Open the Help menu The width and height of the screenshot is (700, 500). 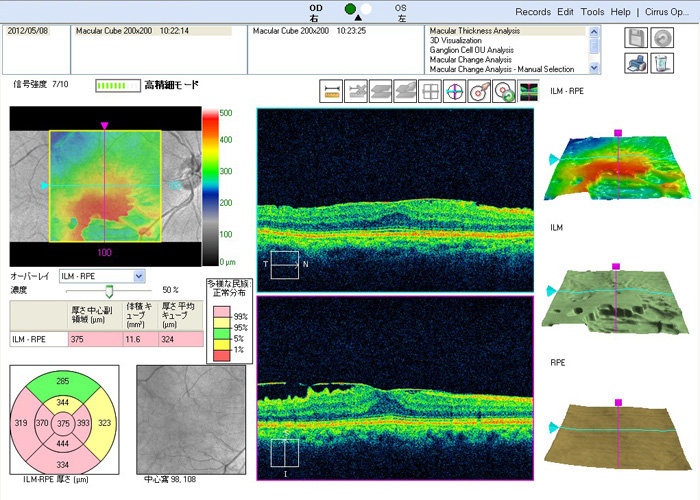(x=620, y=12)
